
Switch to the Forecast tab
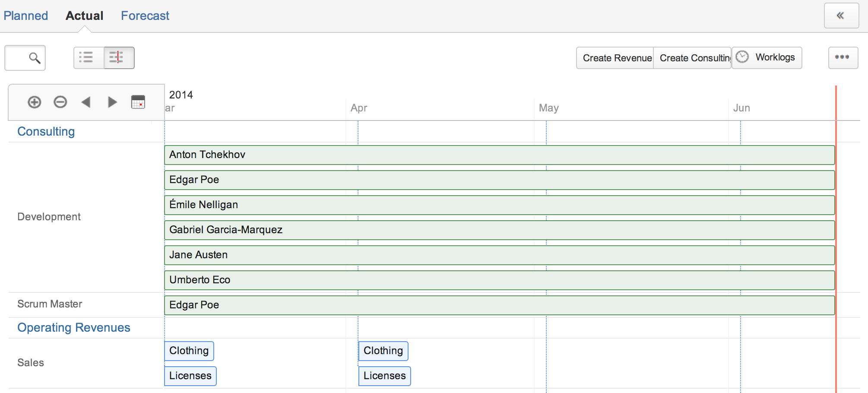[x=145, y=16]
